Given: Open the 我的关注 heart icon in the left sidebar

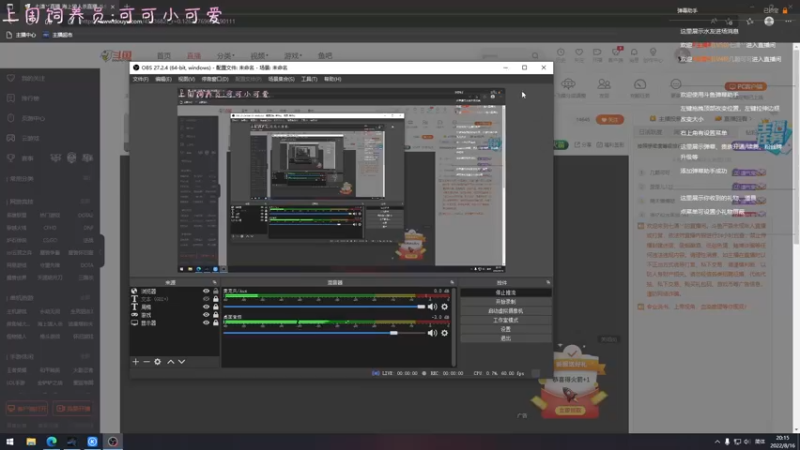Looking at the screenshot, I should (x=11, y=78).
